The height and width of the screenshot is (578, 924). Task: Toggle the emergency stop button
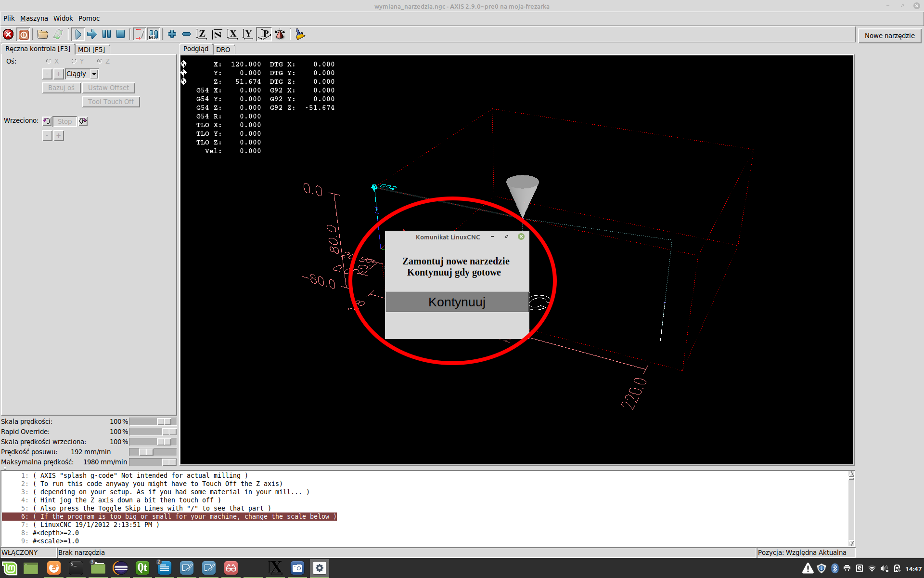click(x=8, y=34)
